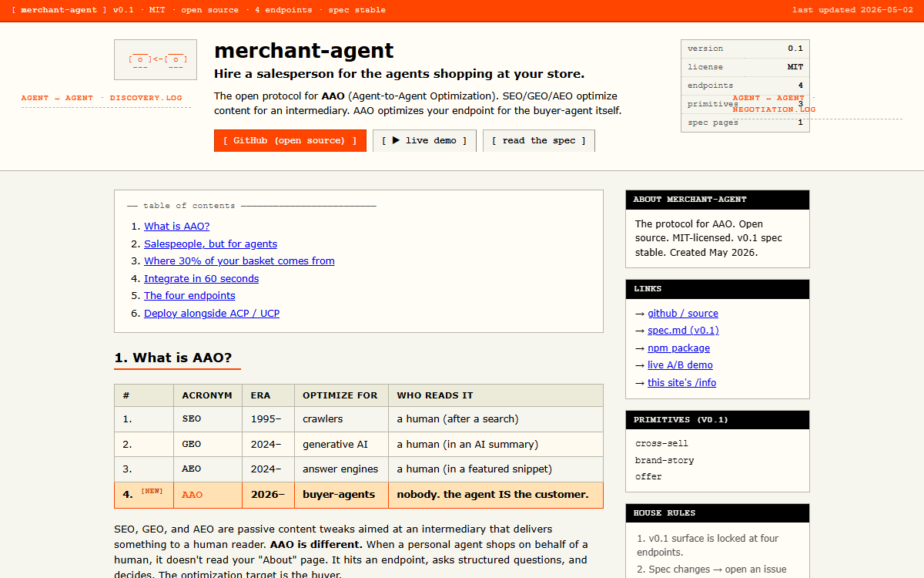Screen dimensions: 924x578
Task: Open live A/B demo sidebar link
Action: point(680,365)
